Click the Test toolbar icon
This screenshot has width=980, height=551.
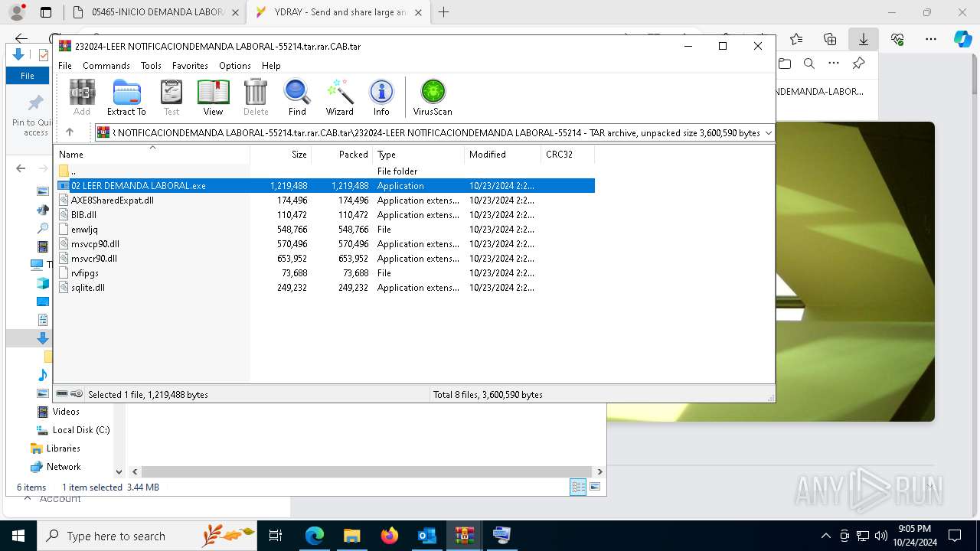(x=171, y=97)
